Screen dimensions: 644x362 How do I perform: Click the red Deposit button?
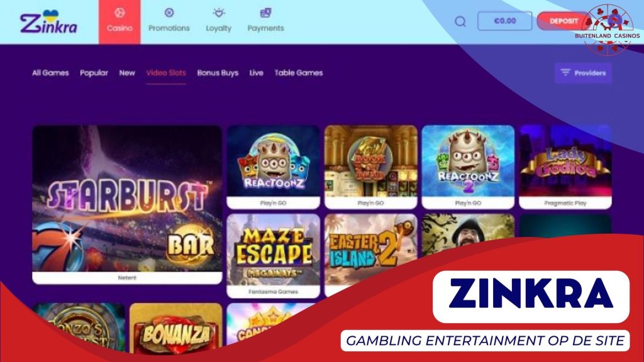563,21
